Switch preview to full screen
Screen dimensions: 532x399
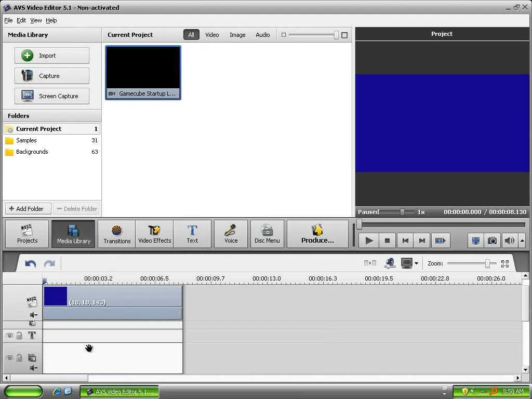click(476, 241)
